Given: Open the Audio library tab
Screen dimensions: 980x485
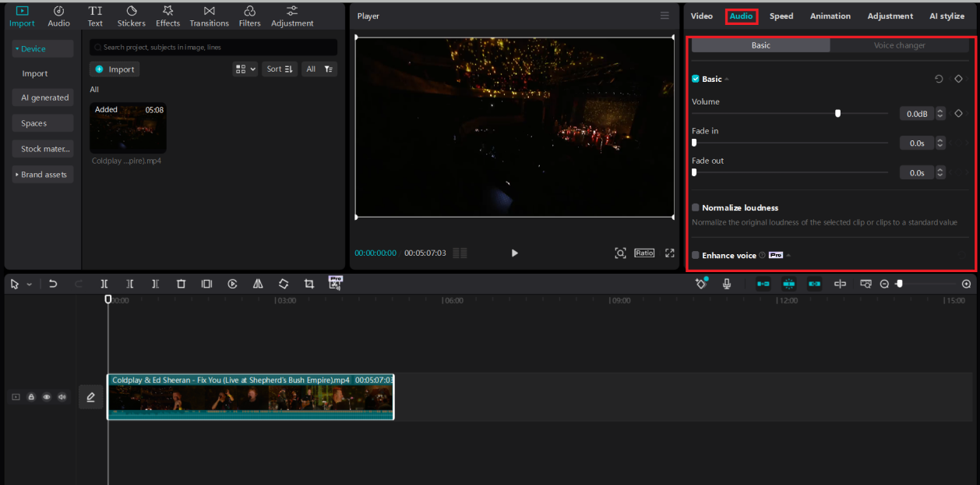Looking at the screenshot, I should click(59, 16).
